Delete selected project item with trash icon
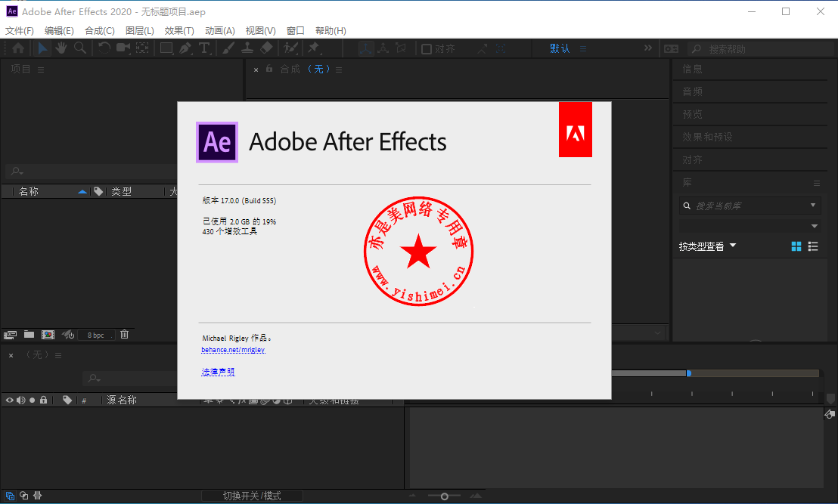838x504 pixels. point(125,334)
